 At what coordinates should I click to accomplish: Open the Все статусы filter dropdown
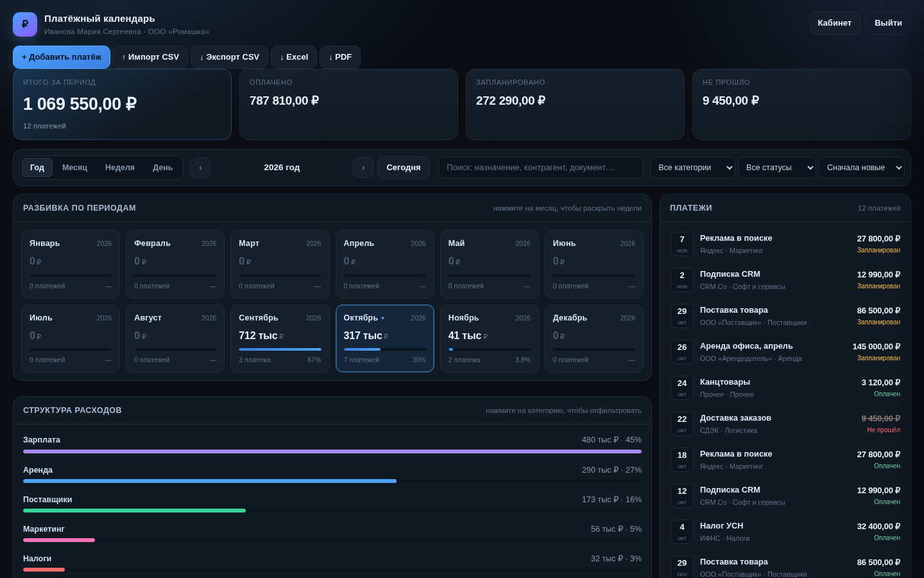click(x=777, y=168)
